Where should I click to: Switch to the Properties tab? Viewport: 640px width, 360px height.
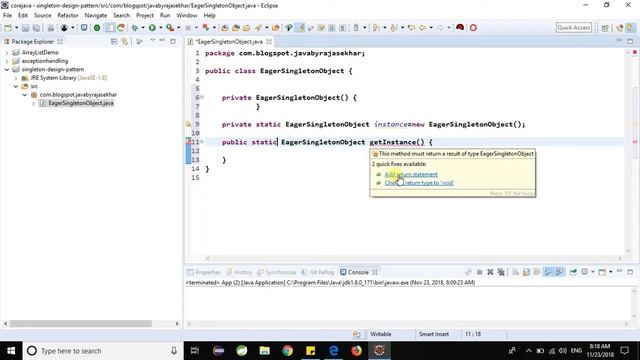pyautogui.click(x=204, y=272)
